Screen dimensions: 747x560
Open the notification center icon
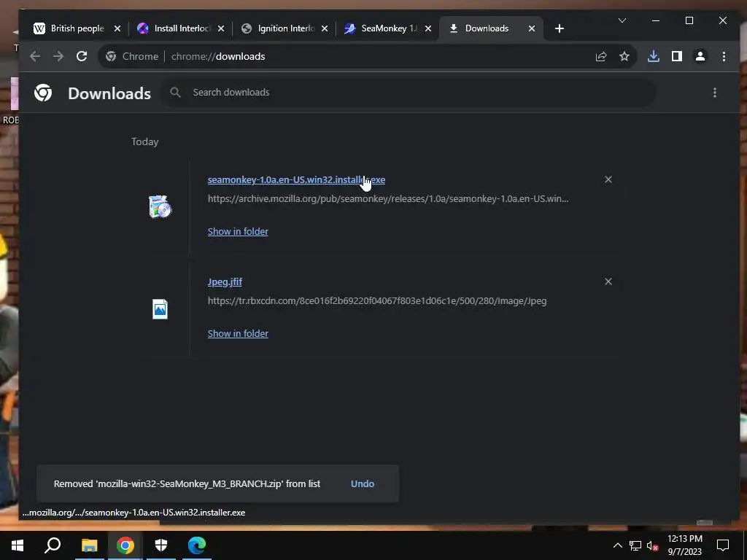(723, 545)
